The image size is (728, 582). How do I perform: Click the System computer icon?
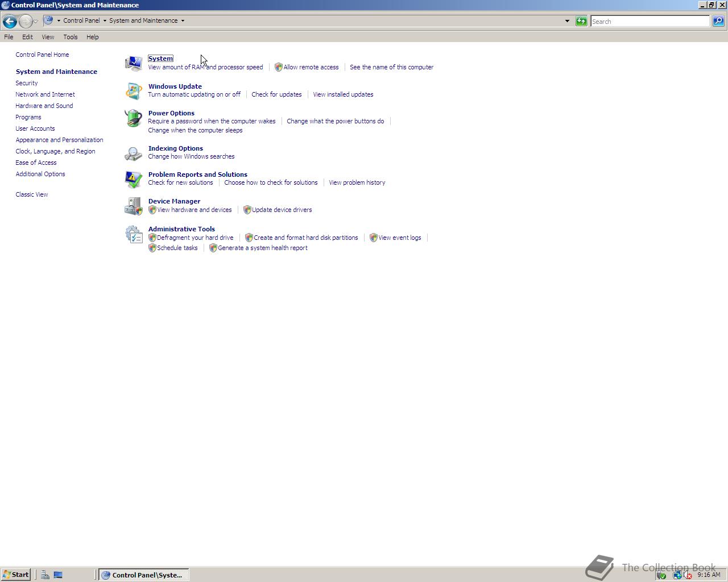(x=134, y=63)
